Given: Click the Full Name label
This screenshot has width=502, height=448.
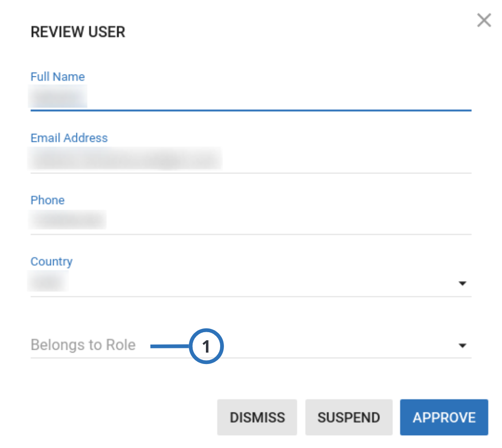Looking at the screenshot, I should point(57,76).
